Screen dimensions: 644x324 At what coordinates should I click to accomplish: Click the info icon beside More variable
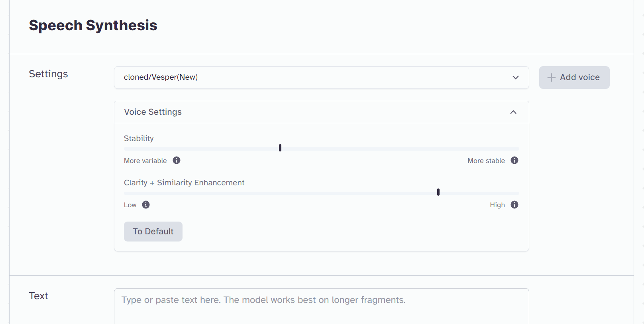pos(177,160)
